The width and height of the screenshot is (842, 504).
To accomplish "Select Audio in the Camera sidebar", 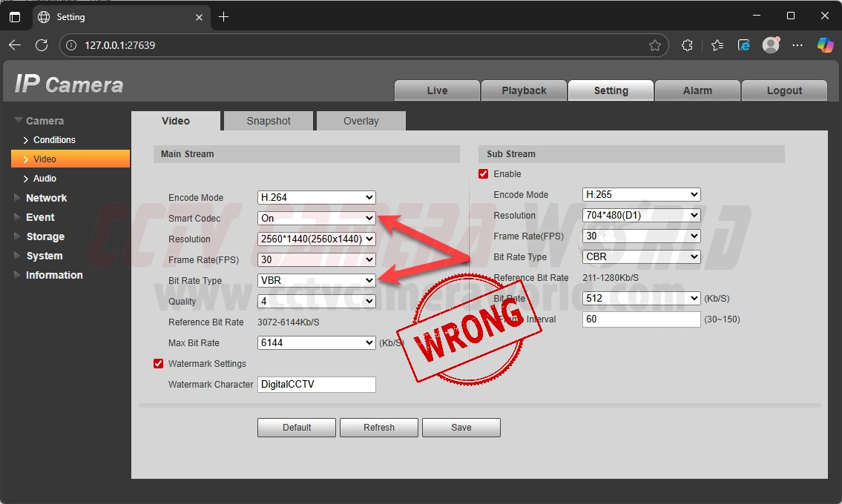I will pyautogui.click(x=45, y=179).
